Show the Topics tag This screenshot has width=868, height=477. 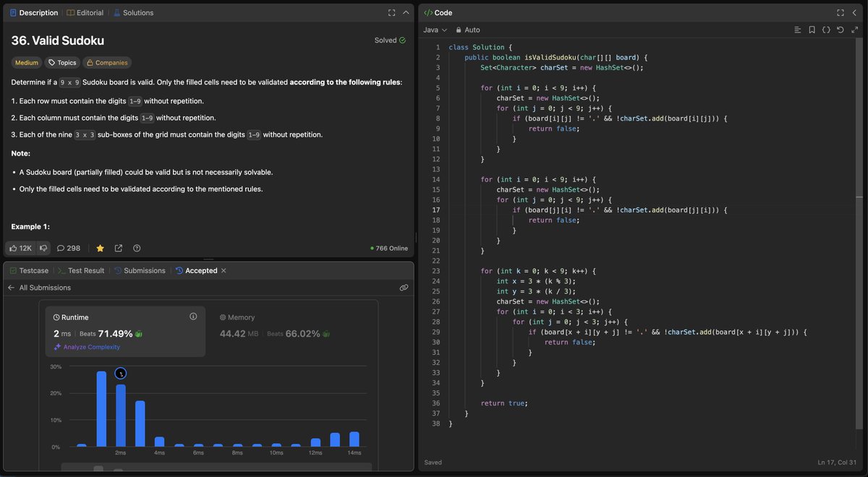[62, 63]
